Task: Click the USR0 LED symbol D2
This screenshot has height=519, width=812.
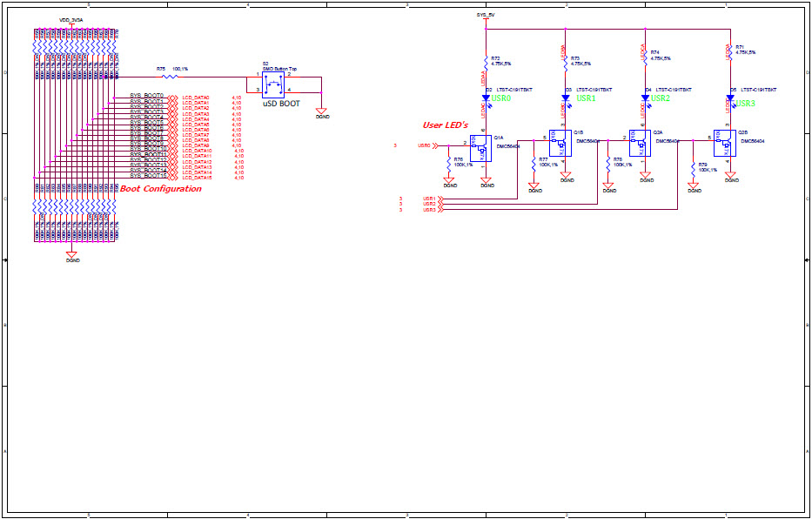Action: [x=487, y=98]
